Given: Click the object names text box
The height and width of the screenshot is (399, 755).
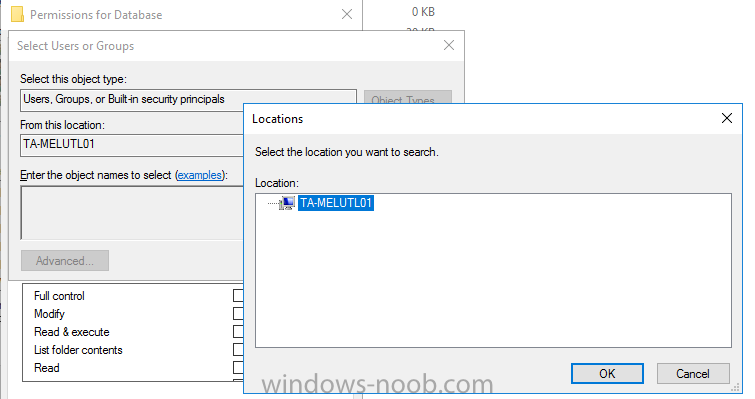Looking at the screenshot, I should pyautogui.click(x=132, y=213).
